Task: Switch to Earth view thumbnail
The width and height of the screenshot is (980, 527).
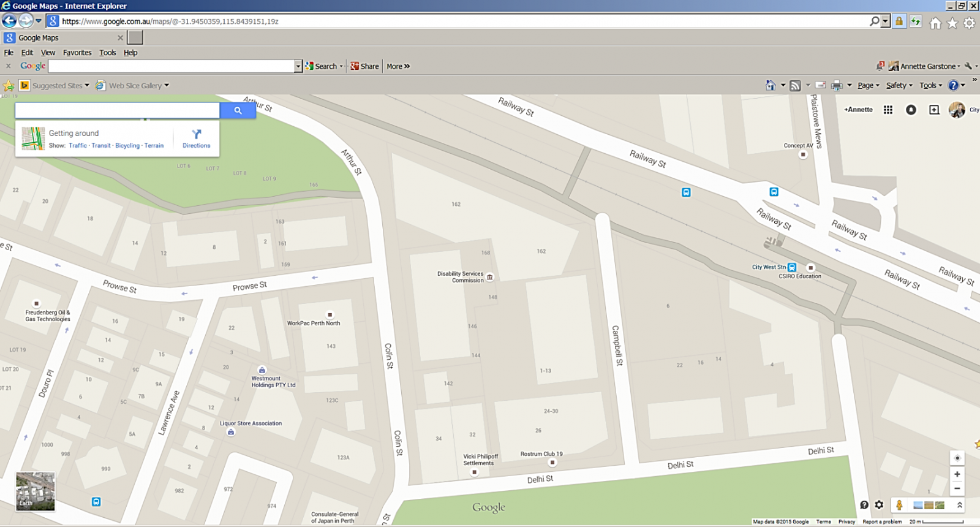Action: 35,491
